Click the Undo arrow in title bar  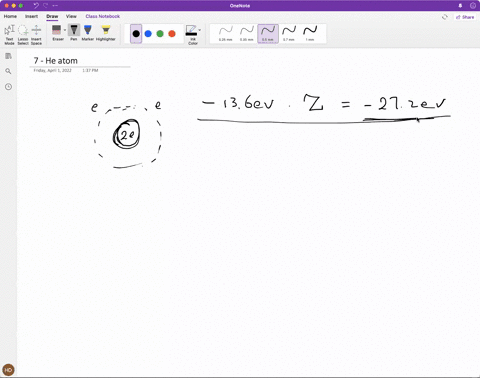pyautogui.click(x=36, y=6)
